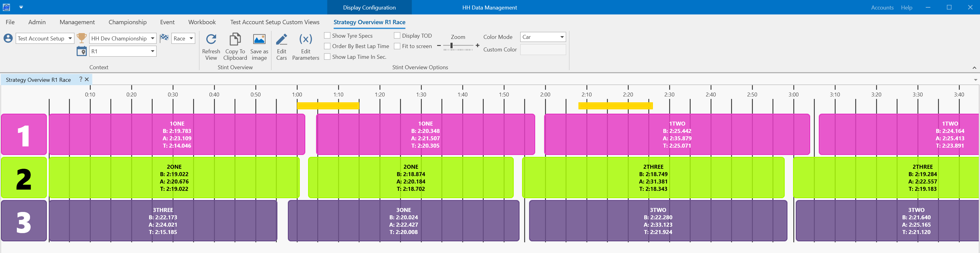Viewport: 980px width, 253px height.
Task: Click the Copy To Clipboard icon
Action: pyautogui.click(x=235, y=40)
